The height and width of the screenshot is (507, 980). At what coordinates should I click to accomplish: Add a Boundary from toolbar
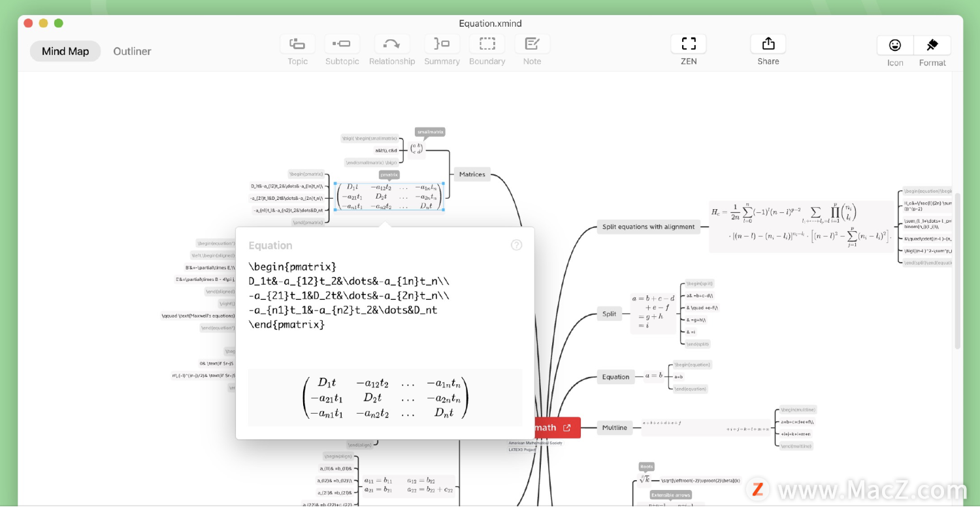click(487, 44)
